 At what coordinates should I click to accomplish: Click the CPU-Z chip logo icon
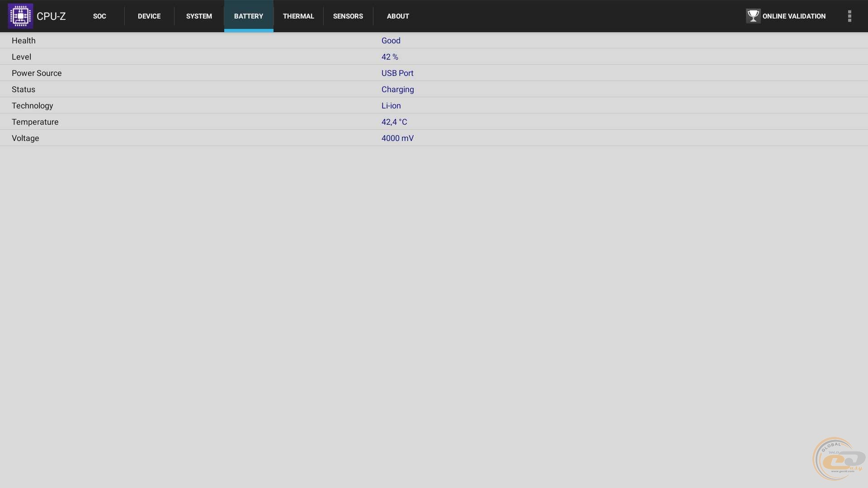tap(20, 16)
